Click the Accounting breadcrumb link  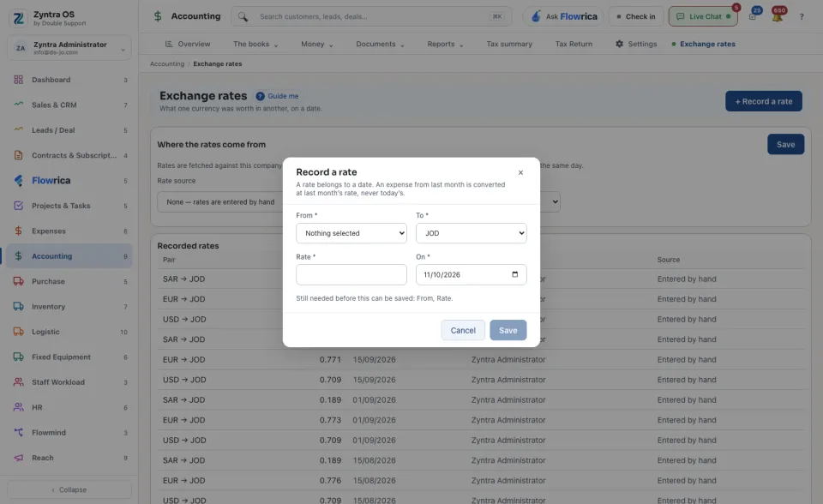(x=167, y=64)
